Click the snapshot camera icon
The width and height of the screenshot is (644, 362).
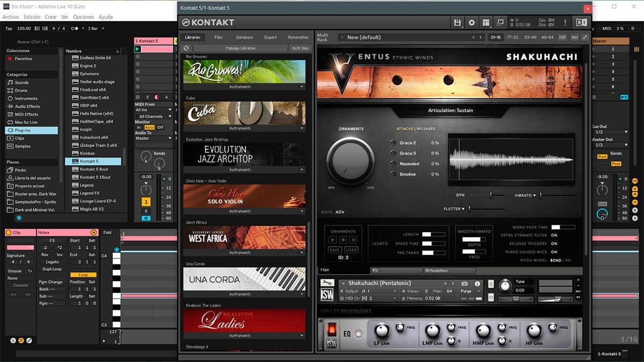(x=465, y=284)
